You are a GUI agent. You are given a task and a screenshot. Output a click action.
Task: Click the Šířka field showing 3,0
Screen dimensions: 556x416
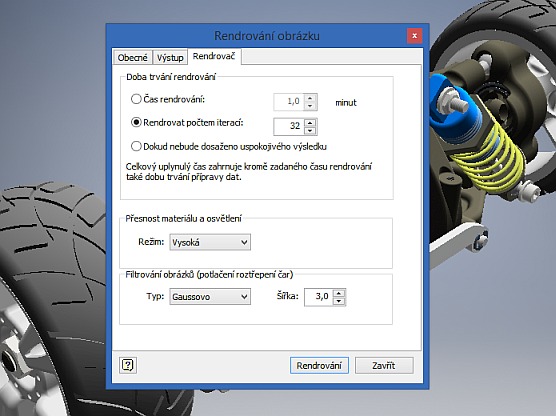pyautogui.click(x=318, y=297)
